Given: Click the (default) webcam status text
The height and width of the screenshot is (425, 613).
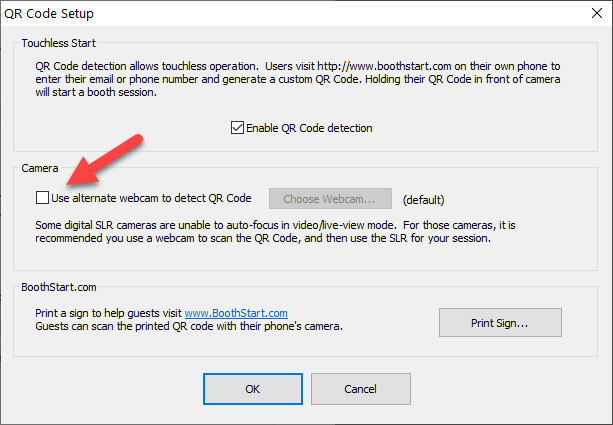Looking at the screenshot, I should point(423,200).
